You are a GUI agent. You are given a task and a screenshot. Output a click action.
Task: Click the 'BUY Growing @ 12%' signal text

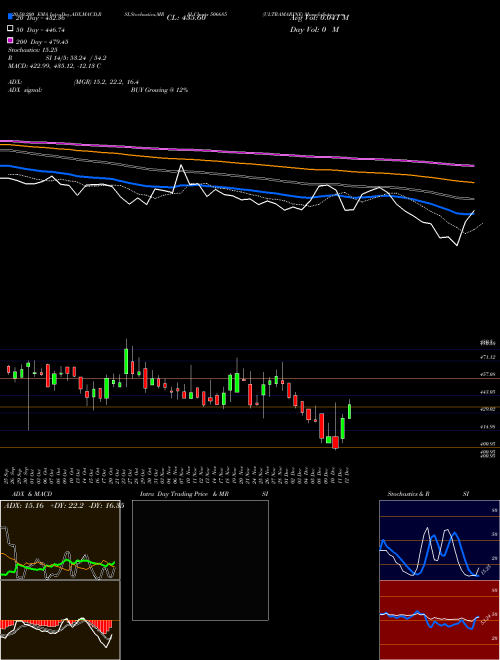159,90
